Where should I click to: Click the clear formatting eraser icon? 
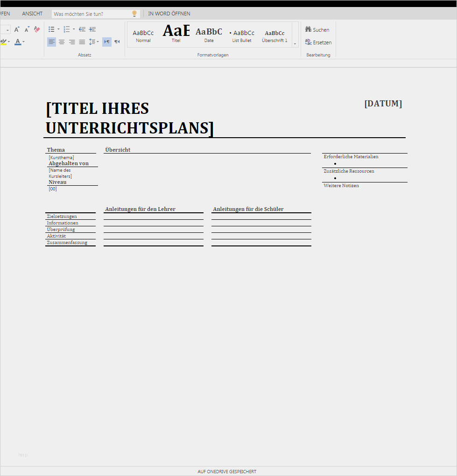pos(36,29)
